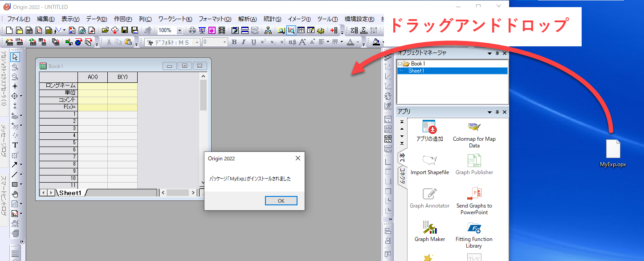The image size is (644, 261).
Task: Select the Zoom Out tool
Action: coord(15,76)
